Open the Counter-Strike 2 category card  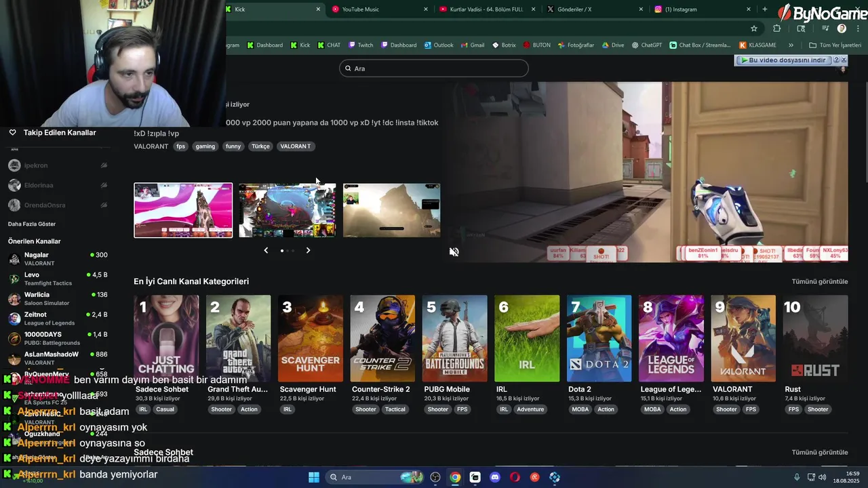click(382, 338)
